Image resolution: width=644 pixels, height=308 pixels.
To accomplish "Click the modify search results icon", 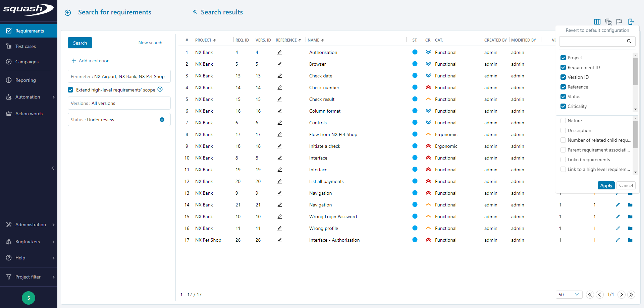I will [609, 22].
